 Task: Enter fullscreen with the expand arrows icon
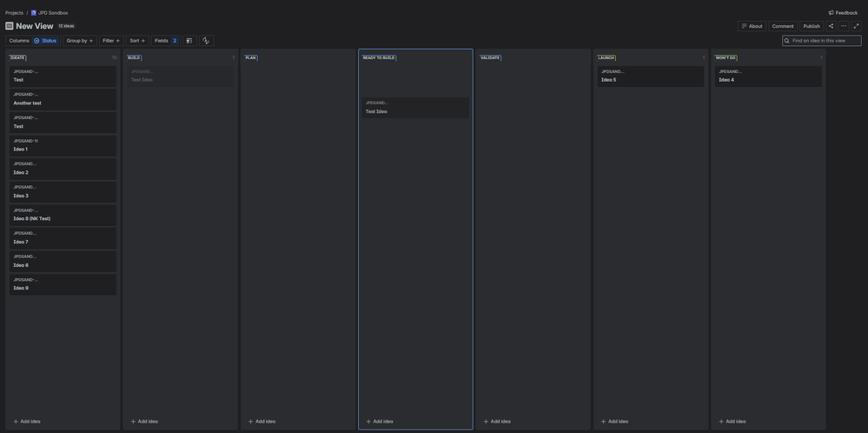(x=857, y=26)
